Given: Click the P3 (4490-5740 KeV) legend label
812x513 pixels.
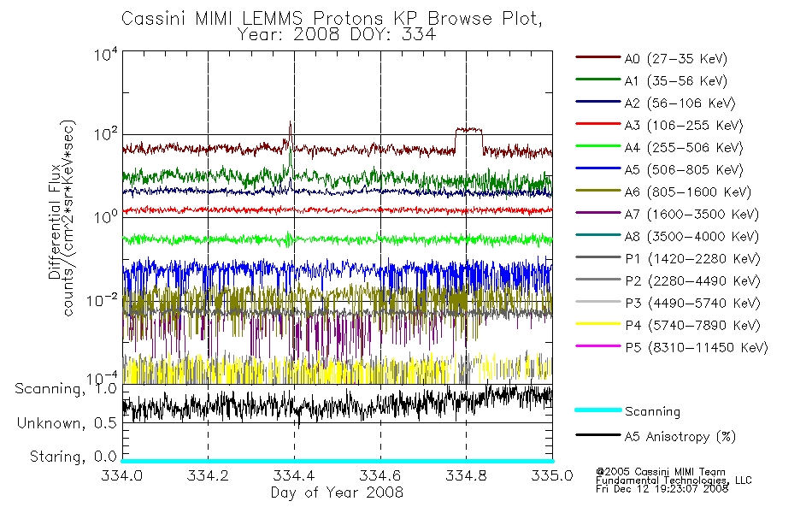Looking at the screenshot, I should pos(693,304).
